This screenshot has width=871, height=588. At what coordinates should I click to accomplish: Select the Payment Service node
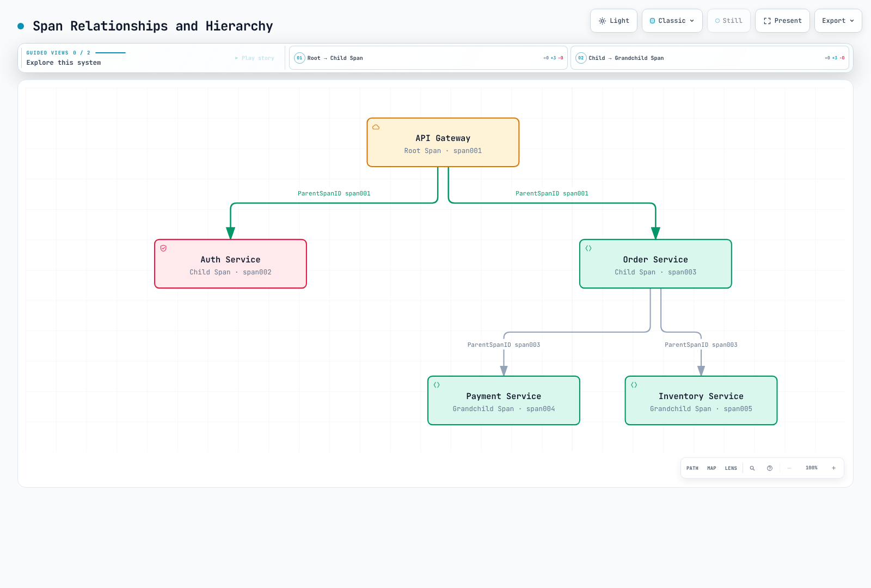(x=504, y=401)
